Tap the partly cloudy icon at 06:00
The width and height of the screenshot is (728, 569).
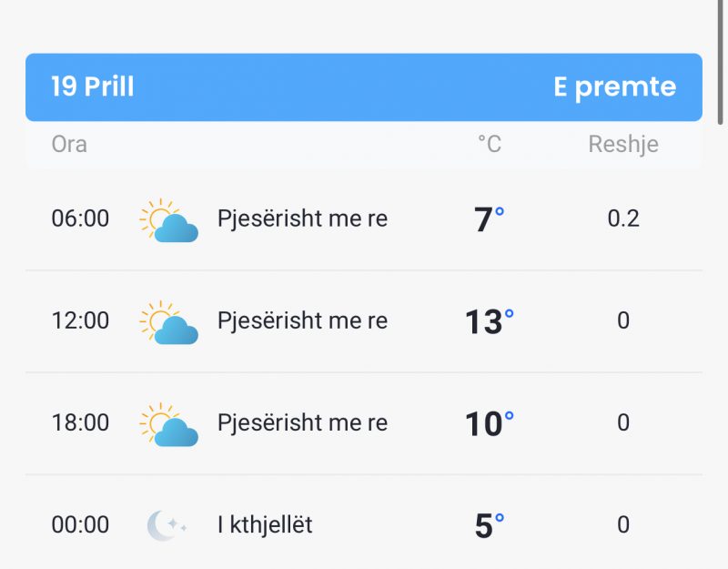tap(169, 220)
